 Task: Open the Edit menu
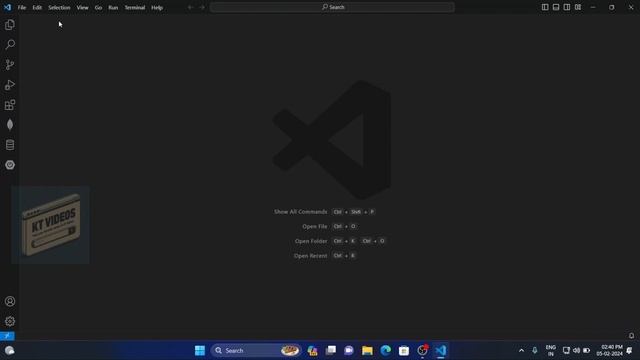tap(37, 7)
